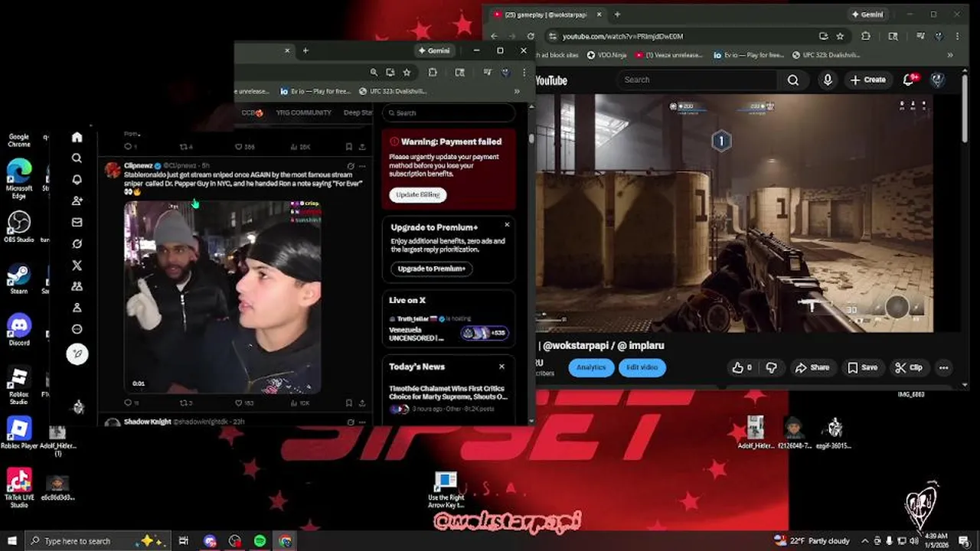Reload the YouTube page in Chrome
The width and height of the screenshot is (980, 551).
(x=531, y=36)
